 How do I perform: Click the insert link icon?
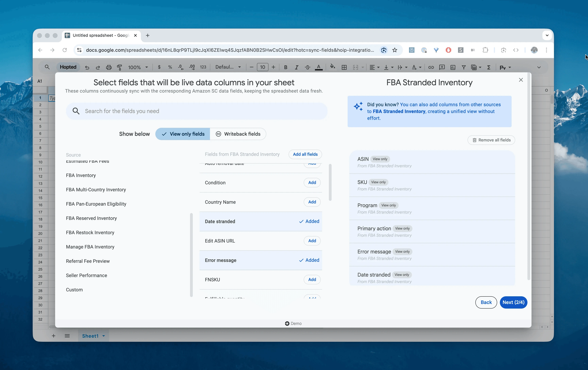click(431, 67)
